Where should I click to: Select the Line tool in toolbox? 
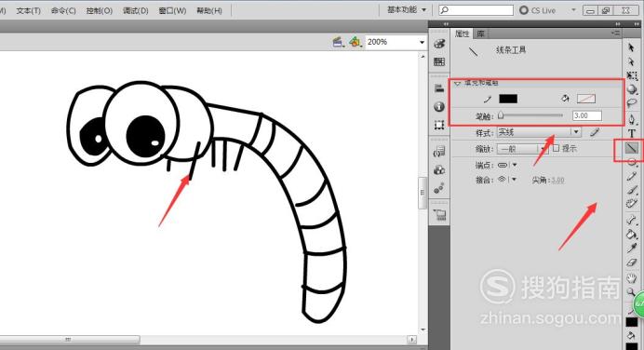[x=631, y=148]
